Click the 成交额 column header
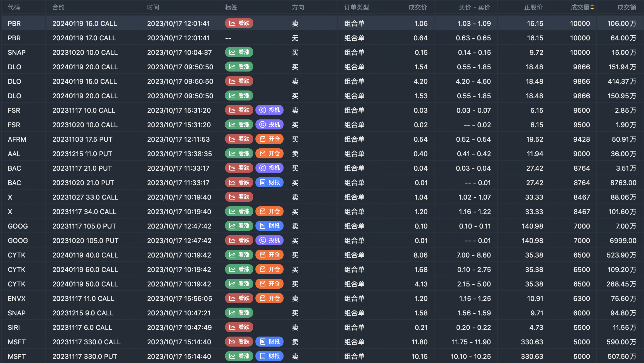 [x=627, y=7]
